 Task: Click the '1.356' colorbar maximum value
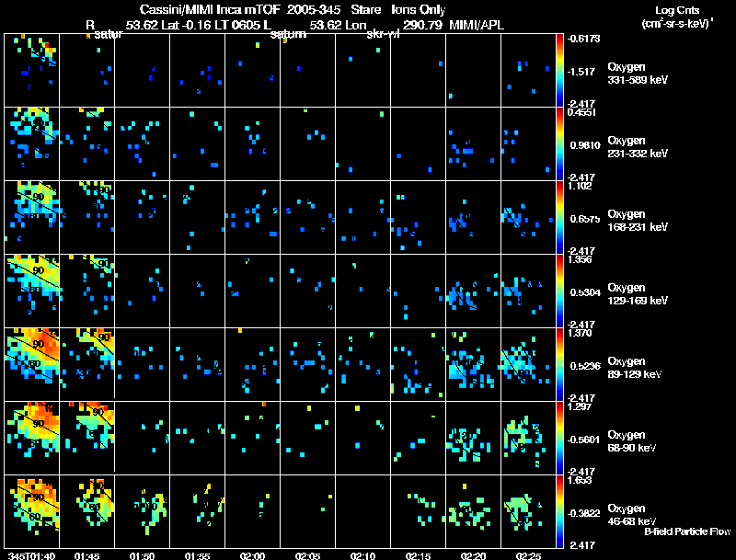coord(581,259)
